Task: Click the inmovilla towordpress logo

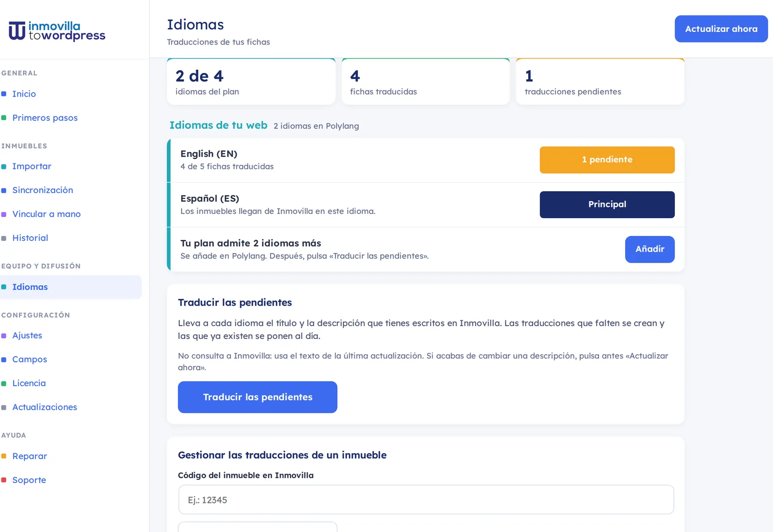Action: point(57,30)
